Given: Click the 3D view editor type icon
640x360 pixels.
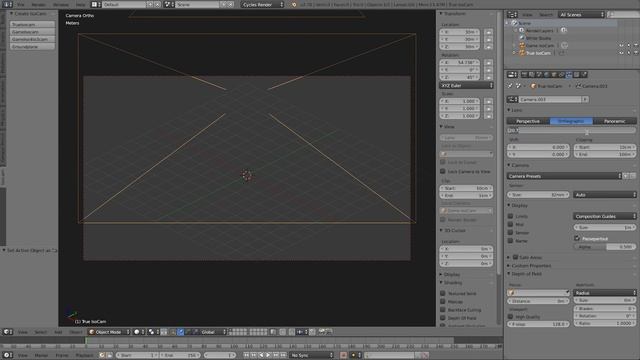Looking at the screenshot, I should [x=8, y=332].
